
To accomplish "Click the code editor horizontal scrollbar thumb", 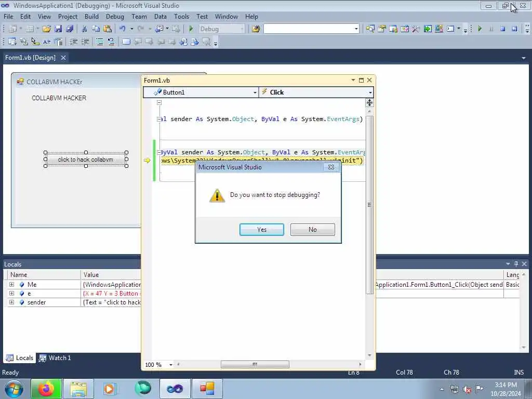I will click(255, 364).
